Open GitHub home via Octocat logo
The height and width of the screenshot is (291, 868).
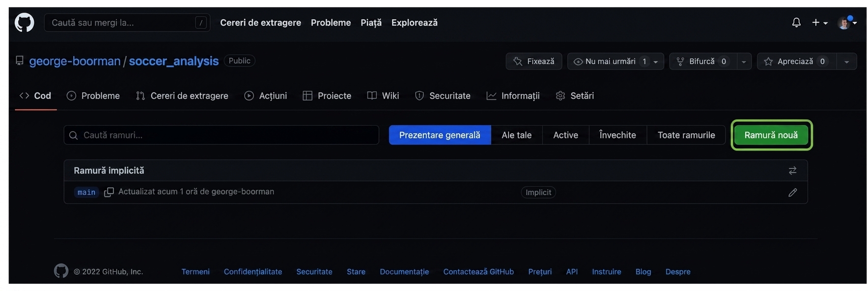click(x=24, y=23)
